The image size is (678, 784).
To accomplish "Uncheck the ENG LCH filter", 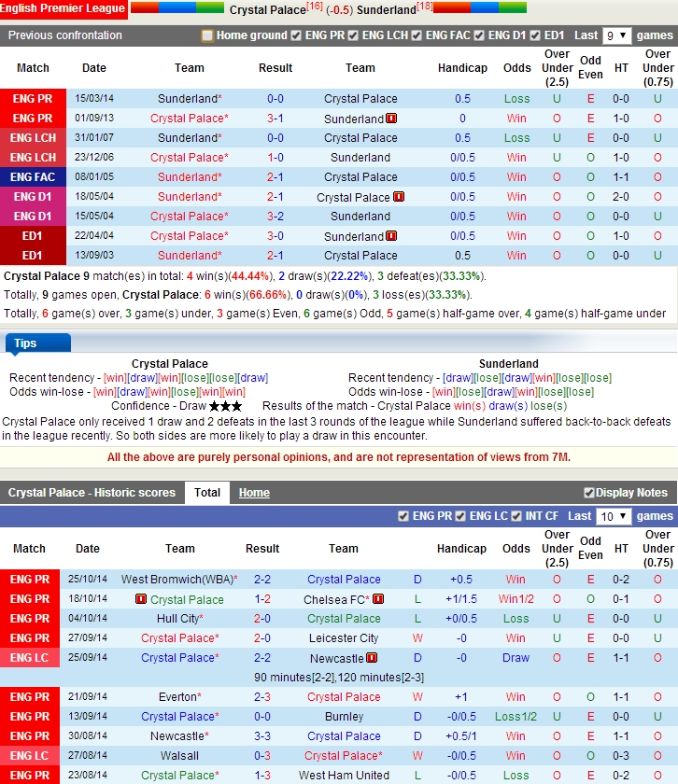I will [353, 35].
